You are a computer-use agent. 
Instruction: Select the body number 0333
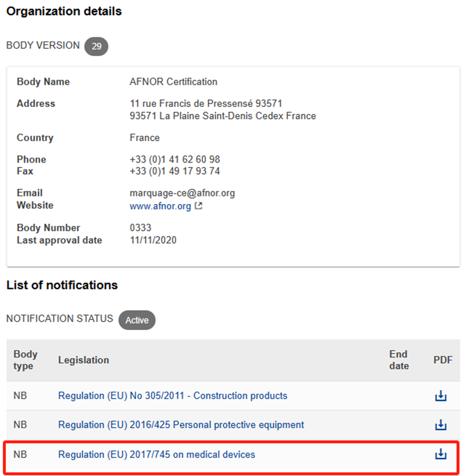coord(140,228)
